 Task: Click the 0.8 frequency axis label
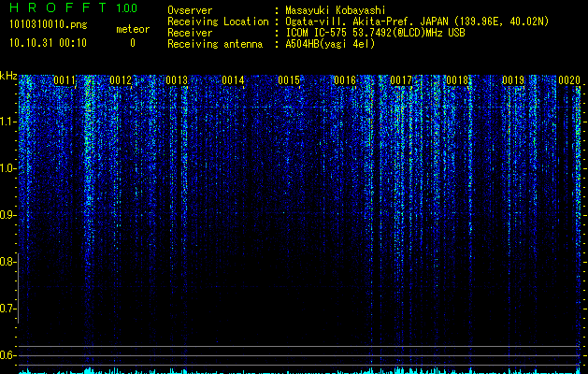(x=7, y=262)
